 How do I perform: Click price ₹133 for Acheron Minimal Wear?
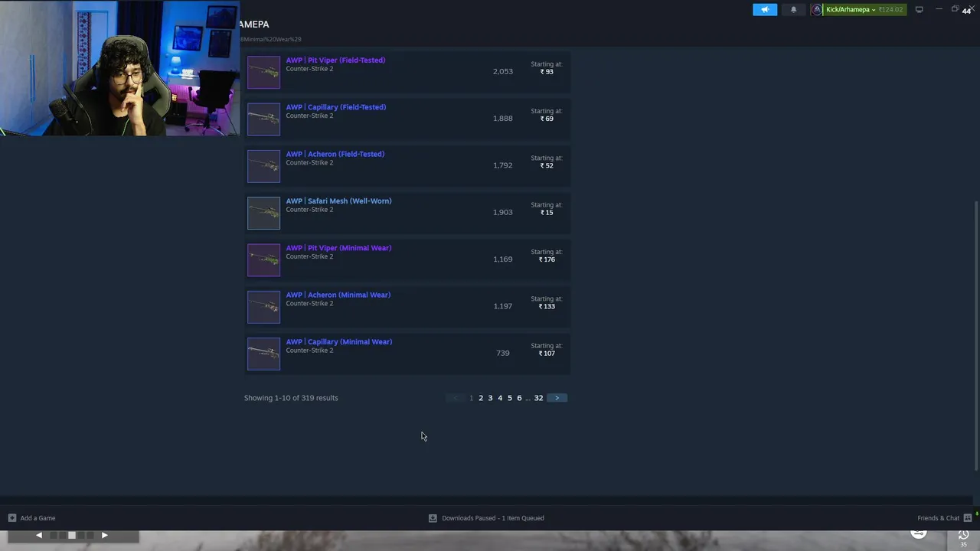point(547,306)
